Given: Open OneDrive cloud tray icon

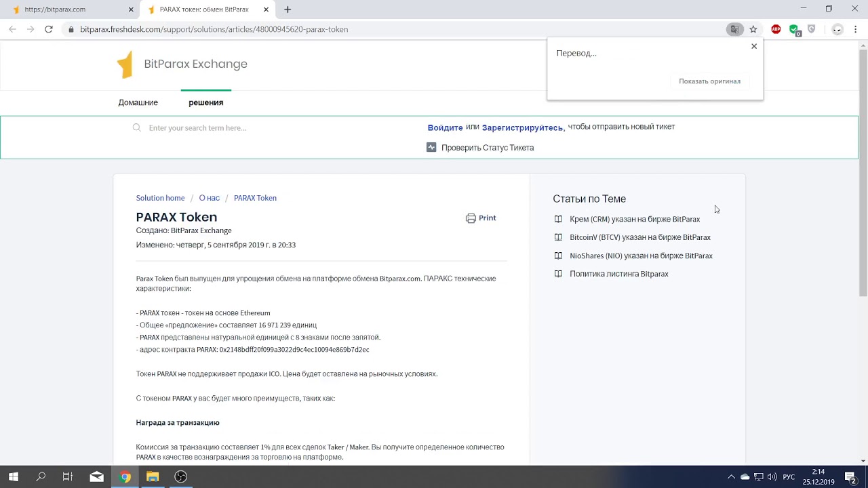Looking at the screenshot, I should [x=745, y=477].
